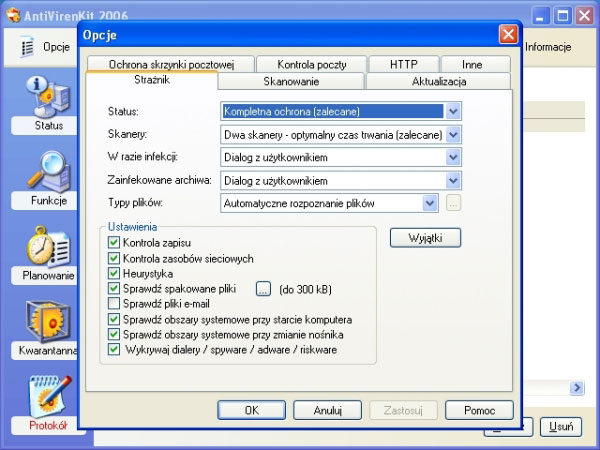Switch to the Skanowanie tab

(x=291, y=82)
